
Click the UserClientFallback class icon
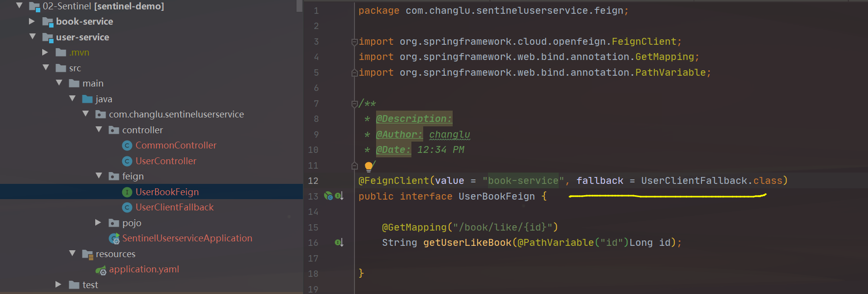(x=127, y=207)
